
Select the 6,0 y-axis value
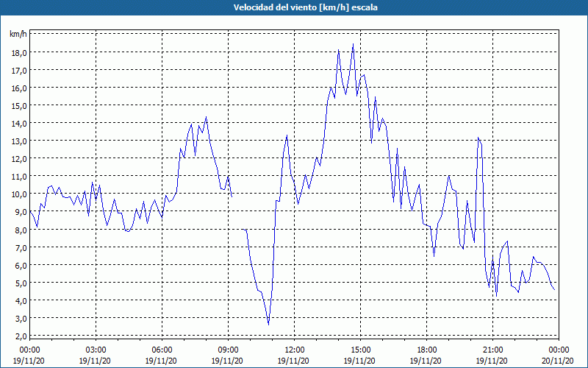pos(21,265)
